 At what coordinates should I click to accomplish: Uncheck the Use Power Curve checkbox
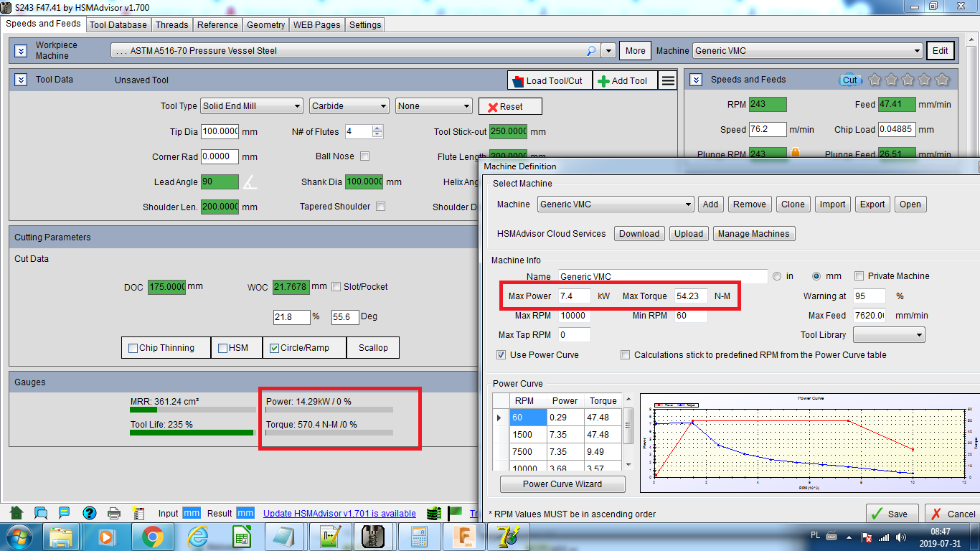pyautogui.click(x=501, y=354)
